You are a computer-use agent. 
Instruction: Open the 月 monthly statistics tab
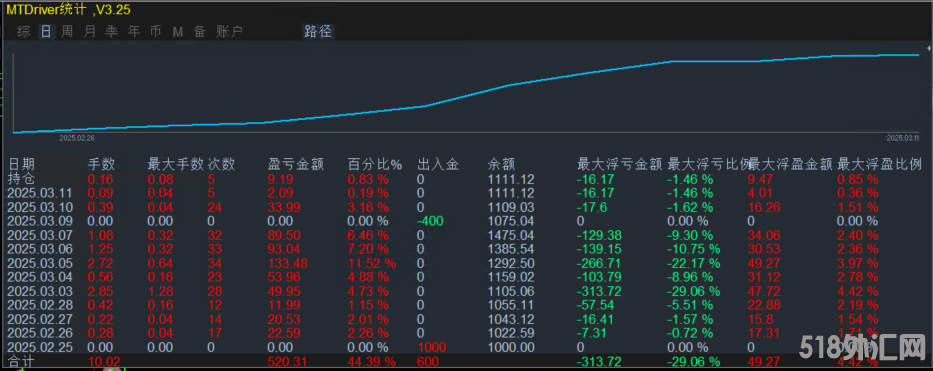(90, 32)
